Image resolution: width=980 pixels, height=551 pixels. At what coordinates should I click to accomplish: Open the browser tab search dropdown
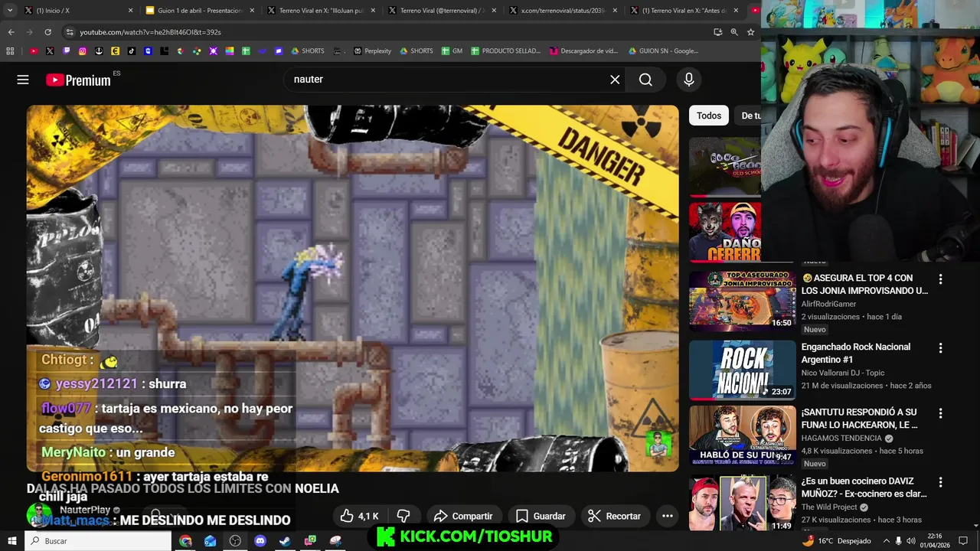coord(10,11)
